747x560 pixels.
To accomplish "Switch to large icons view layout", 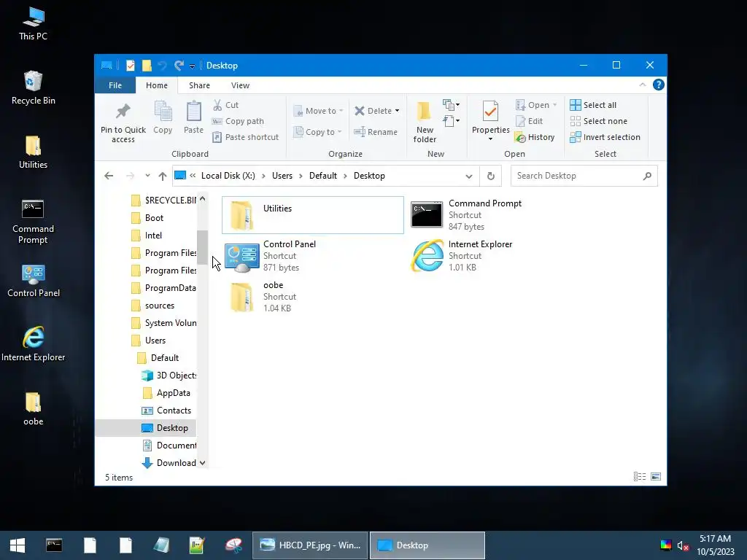I will click(x=656, y=477).
